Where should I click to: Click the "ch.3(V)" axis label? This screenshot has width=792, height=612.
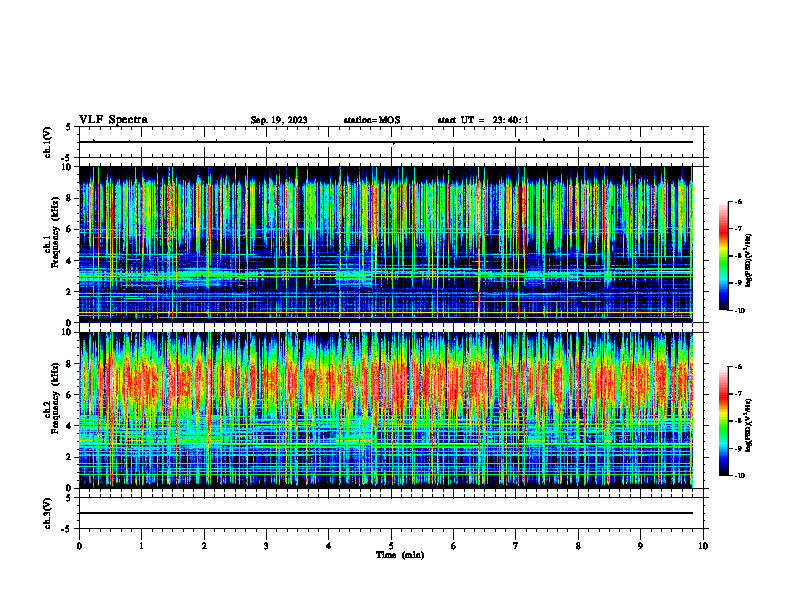(47, 513)
